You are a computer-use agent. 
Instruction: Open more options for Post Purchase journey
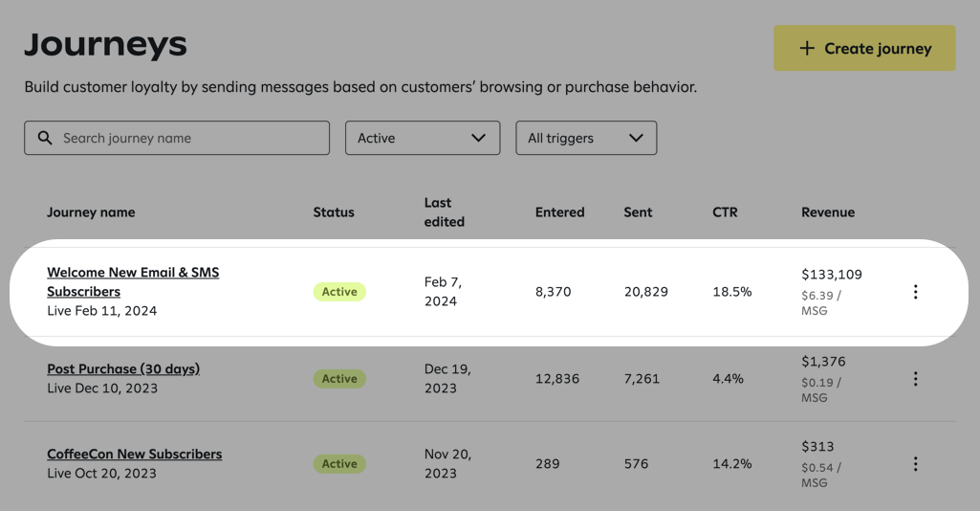(915, 379)
